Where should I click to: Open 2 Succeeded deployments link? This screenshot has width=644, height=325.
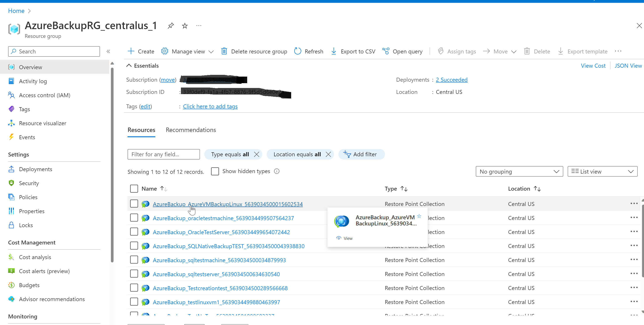451,80
